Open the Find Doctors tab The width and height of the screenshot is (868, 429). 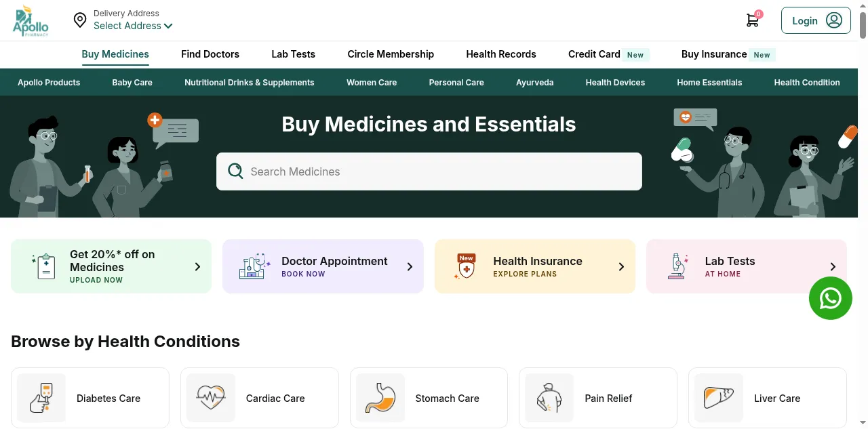point(210,54)
